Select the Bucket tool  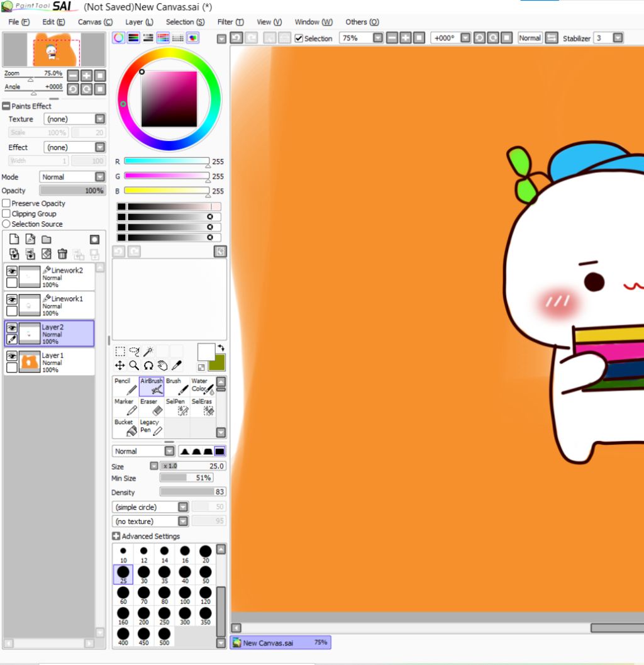pyautogui.click(x=126, y=427)
